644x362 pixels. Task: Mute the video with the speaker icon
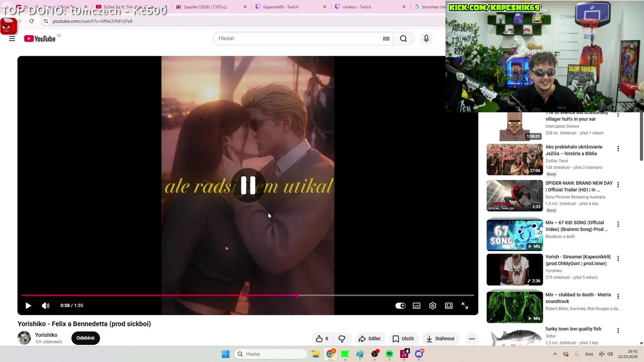click(x=45, y=306)
